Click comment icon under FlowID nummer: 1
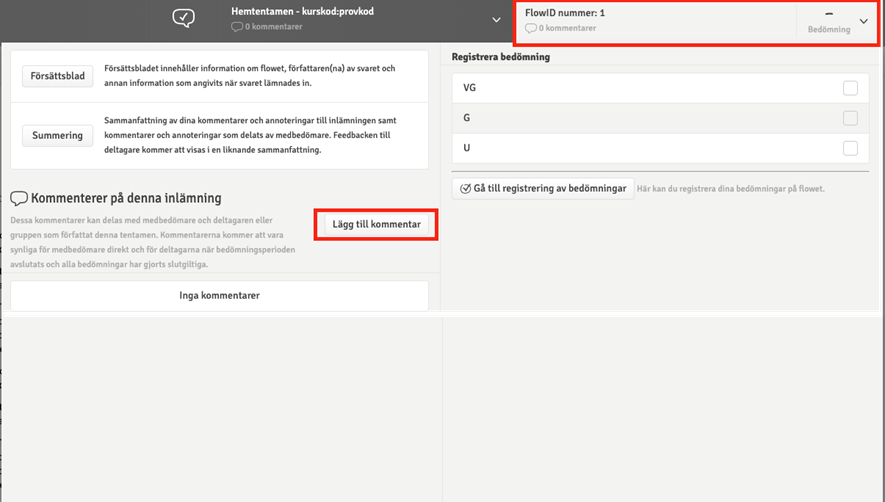 point(531,28)
